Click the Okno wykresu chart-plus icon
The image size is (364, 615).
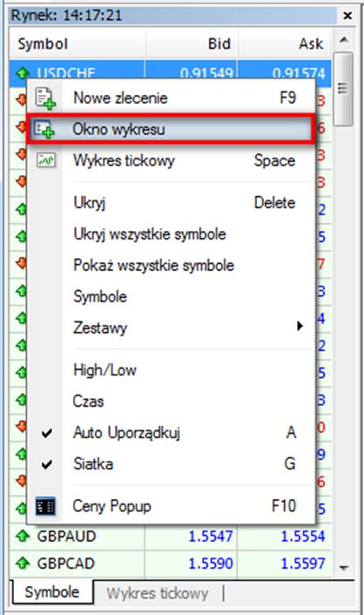[44, 129]
